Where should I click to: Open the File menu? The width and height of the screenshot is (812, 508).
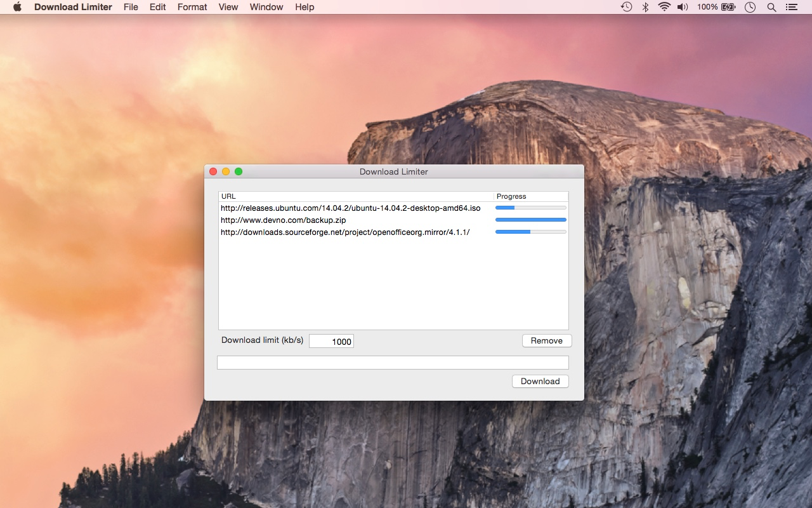pos(131,7)
